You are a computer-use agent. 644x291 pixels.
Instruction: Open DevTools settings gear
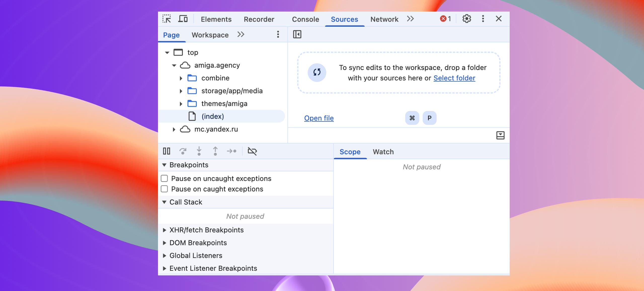[x=467, y=19]
